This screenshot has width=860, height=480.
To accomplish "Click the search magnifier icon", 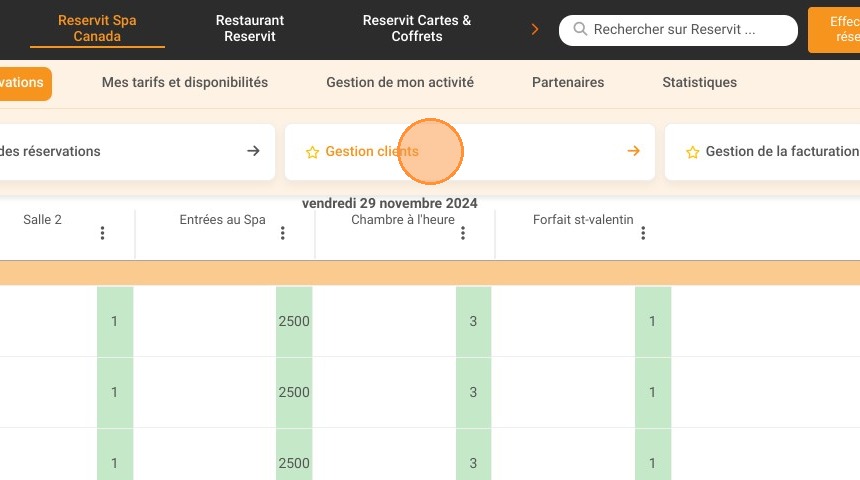I will click(x=580, y=29).
